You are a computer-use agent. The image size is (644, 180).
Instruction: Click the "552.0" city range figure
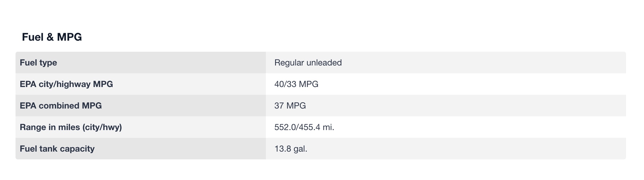(x=285, y=127)
